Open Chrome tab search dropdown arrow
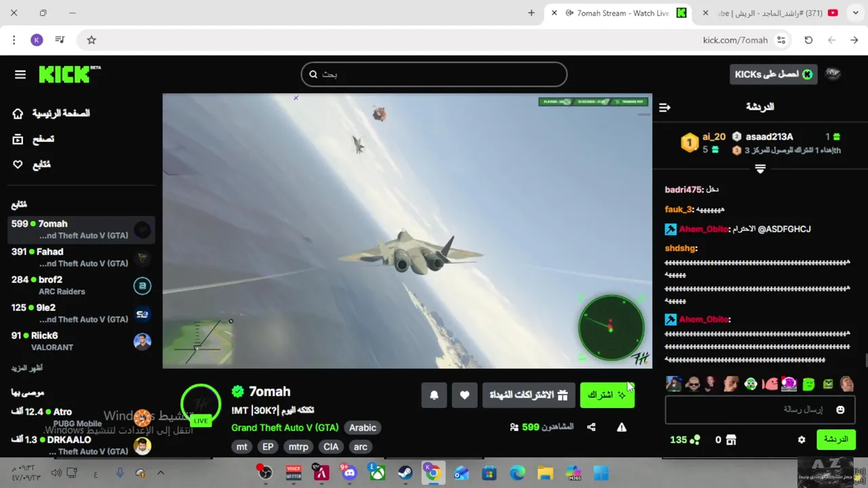This screenshot has width=868, height=488. 856,13
